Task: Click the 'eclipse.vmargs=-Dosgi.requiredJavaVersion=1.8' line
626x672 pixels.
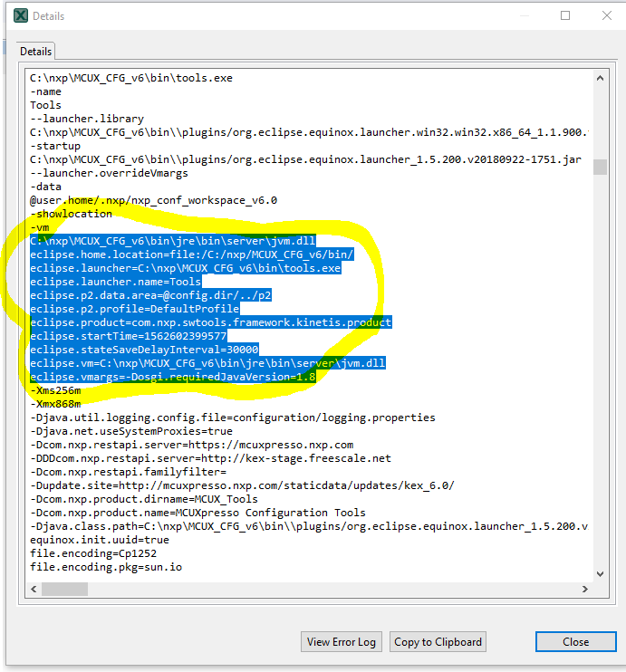Action: click(173, 377)
